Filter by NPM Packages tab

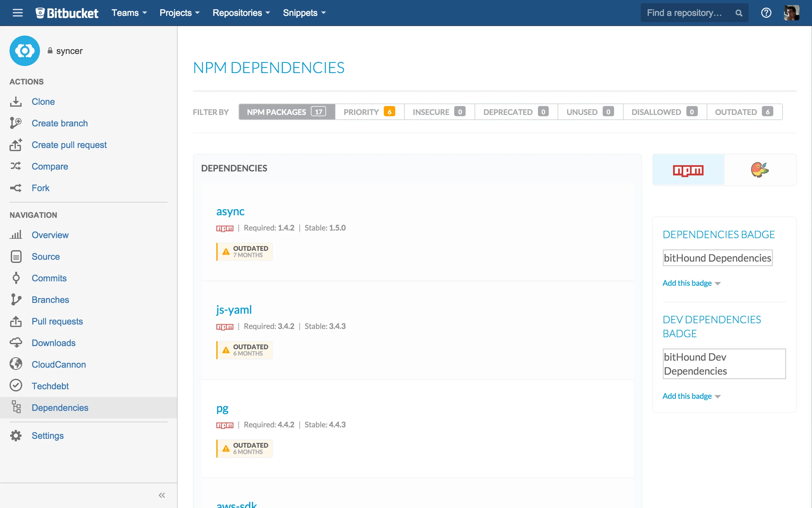tap(287, 112)
